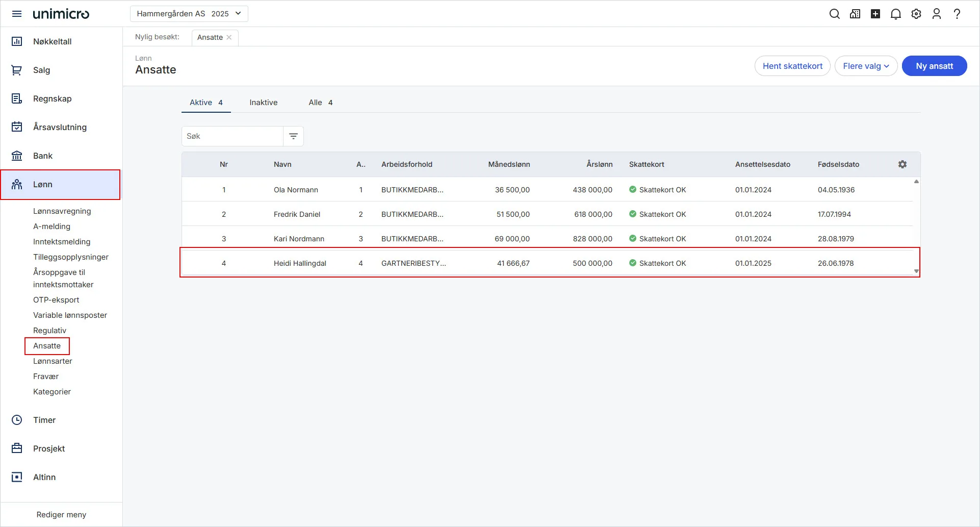Viewport: 980px width, 527px height.
Task: Switch to the Alle tab
Action: [x=321, y=103]
